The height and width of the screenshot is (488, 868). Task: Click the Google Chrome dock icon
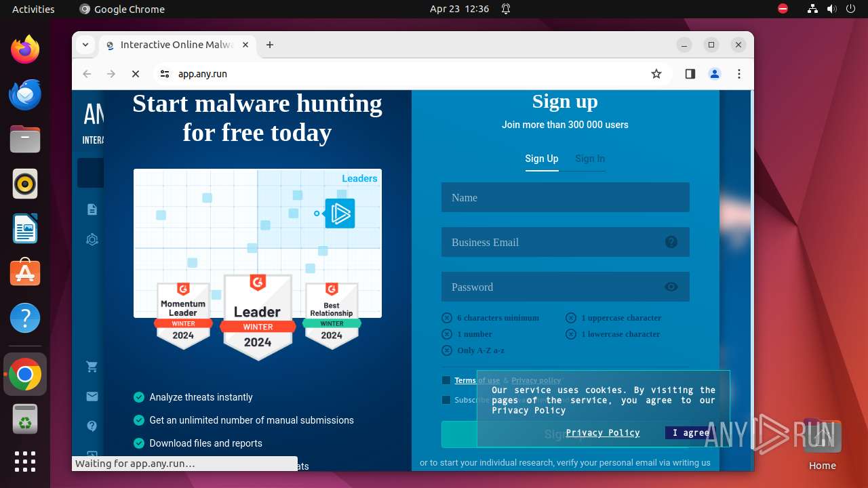tap(25, 374)
